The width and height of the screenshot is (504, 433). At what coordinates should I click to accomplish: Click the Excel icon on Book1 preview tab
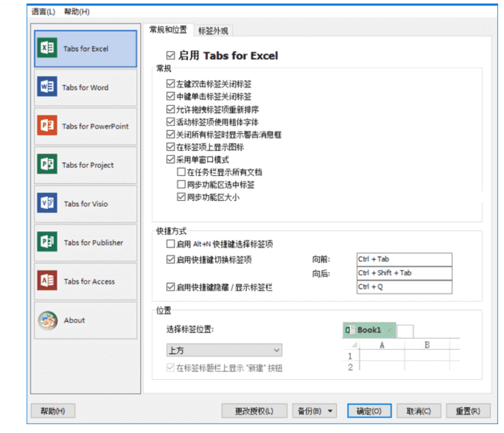pyautogui.click(x=350, y=330)
